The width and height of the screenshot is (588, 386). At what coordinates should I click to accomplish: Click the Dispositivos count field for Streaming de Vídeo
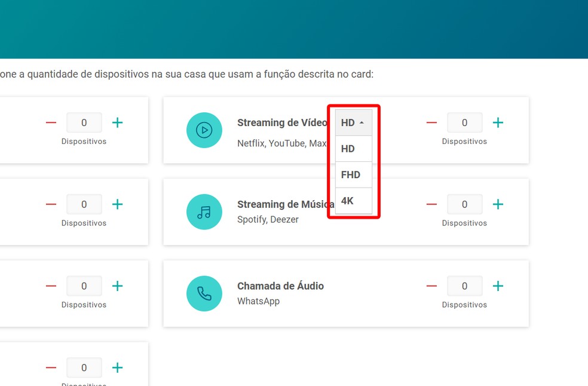click(x=464, y=122)
